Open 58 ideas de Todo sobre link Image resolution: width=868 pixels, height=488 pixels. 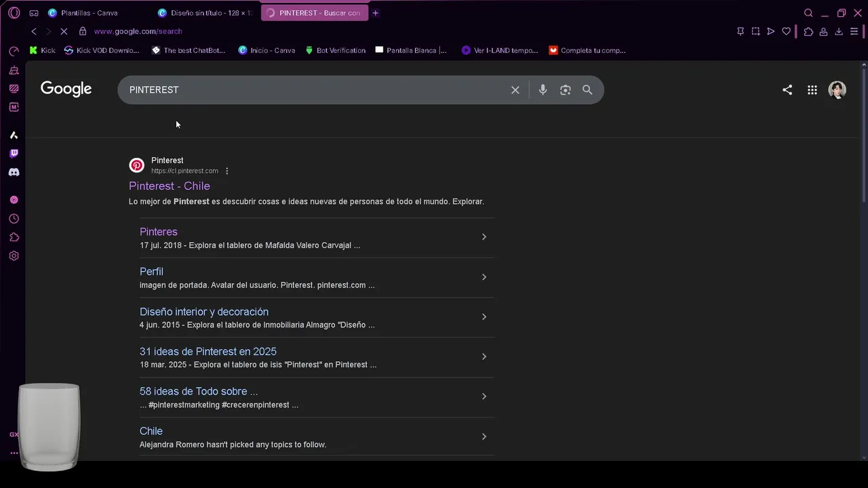click(199, 391)
